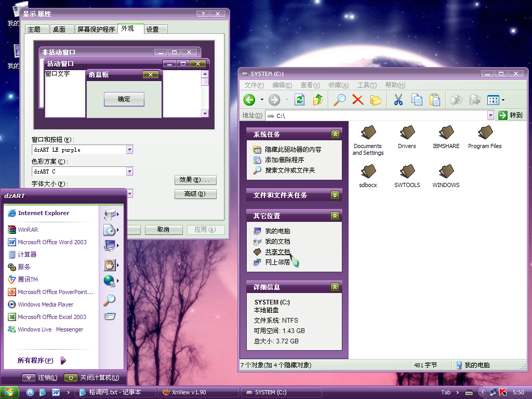Open the 工具(T) menu
Screen dimensions: 532x399
pyautogui.click(x=367, y=85)
